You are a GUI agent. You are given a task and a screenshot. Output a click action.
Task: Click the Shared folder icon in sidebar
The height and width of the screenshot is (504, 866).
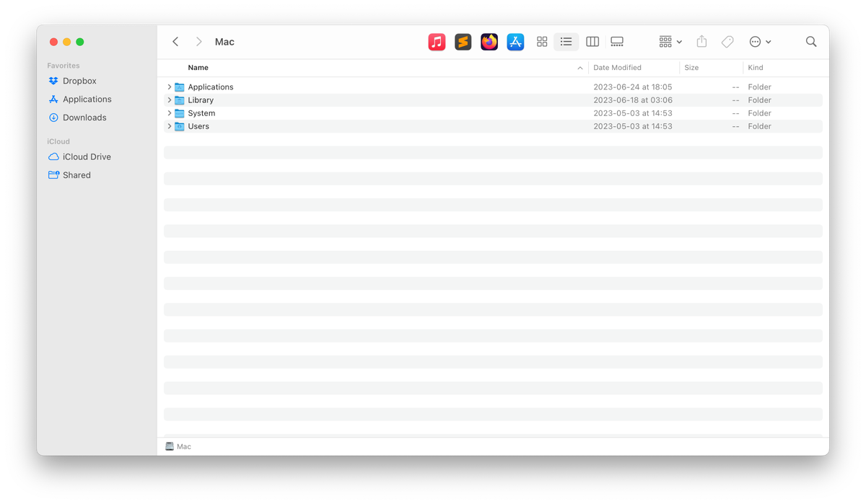click(x=53, y=175)
